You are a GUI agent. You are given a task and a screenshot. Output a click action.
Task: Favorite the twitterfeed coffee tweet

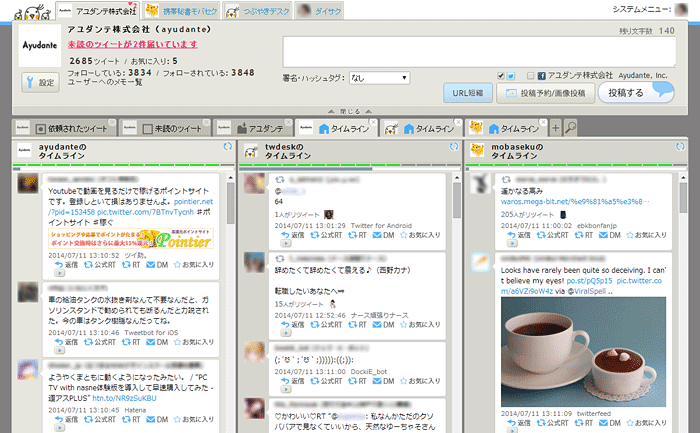646,423
